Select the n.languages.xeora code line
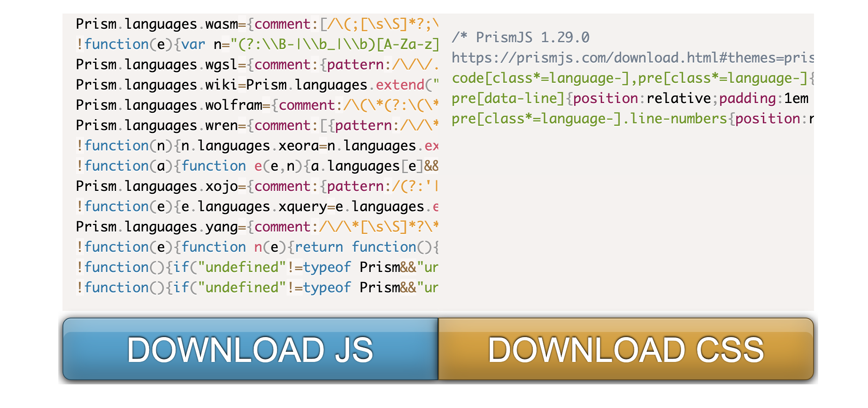 [x=257, y=146]
